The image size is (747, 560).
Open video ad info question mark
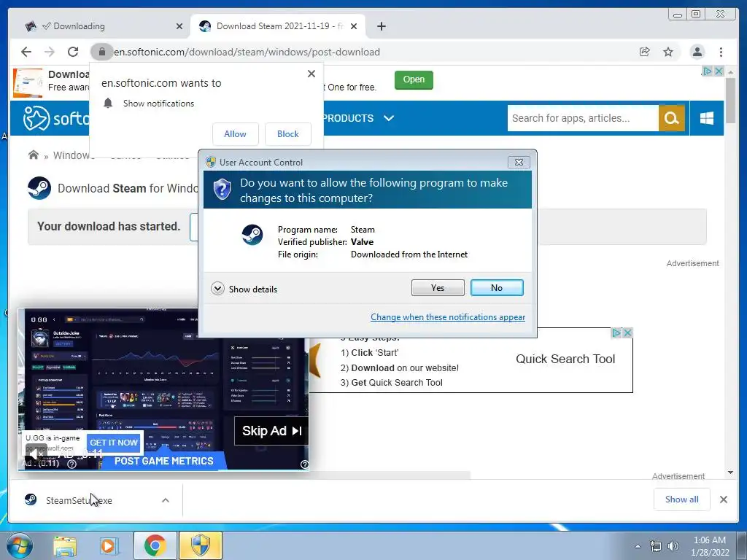pos(72,464)
